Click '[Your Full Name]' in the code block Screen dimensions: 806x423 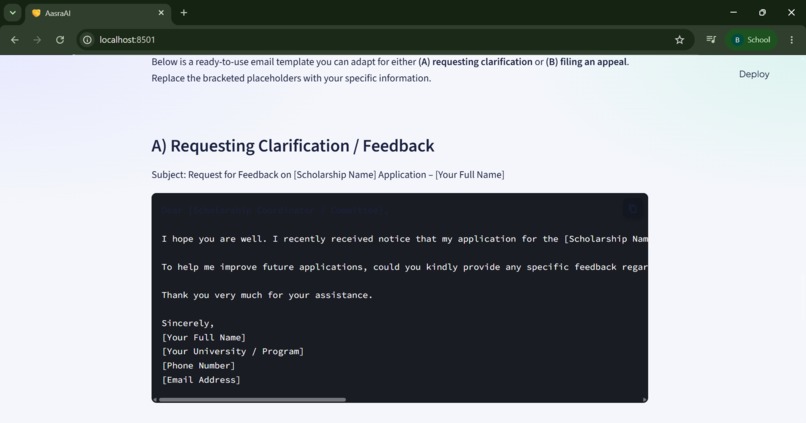(204, 338)
